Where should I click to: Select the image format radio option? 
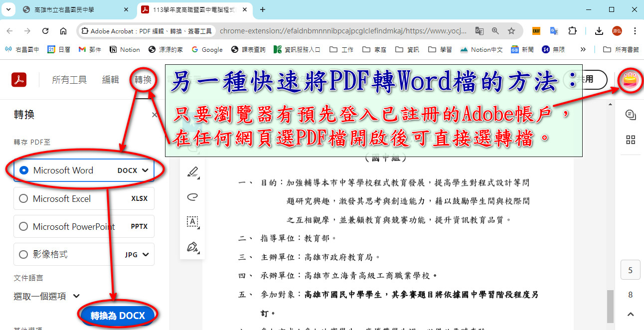point(23,254)
